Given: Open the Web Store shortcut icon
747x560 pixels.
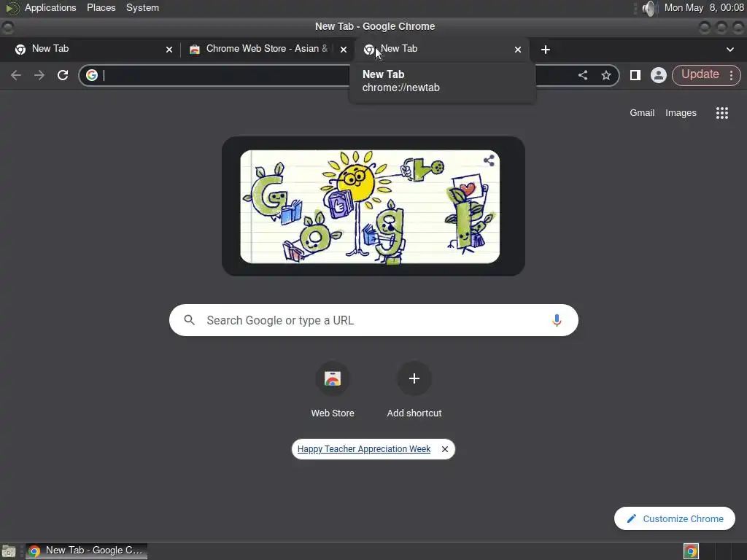Looking at the screenshot, I should point(333,378).
